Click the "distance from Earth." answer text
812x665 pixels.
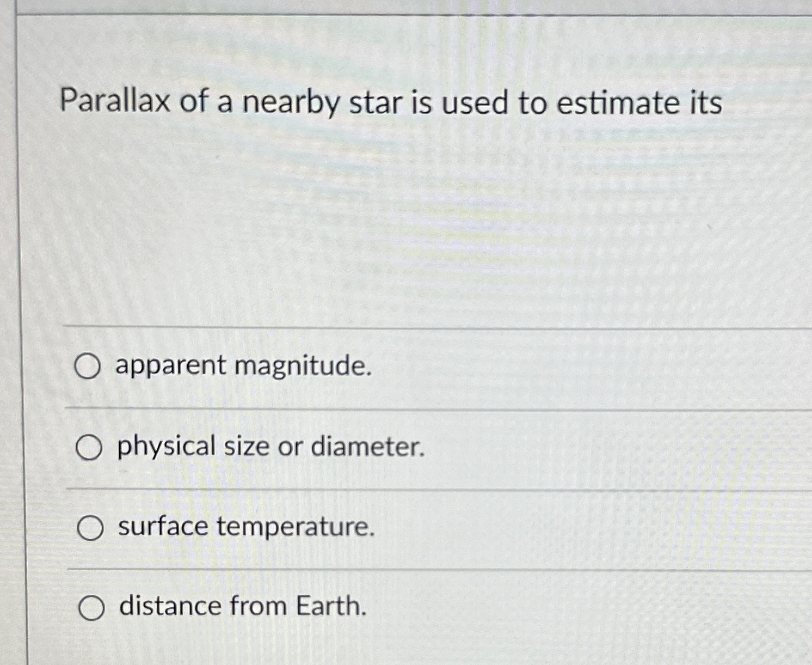[x=242, y=607]
